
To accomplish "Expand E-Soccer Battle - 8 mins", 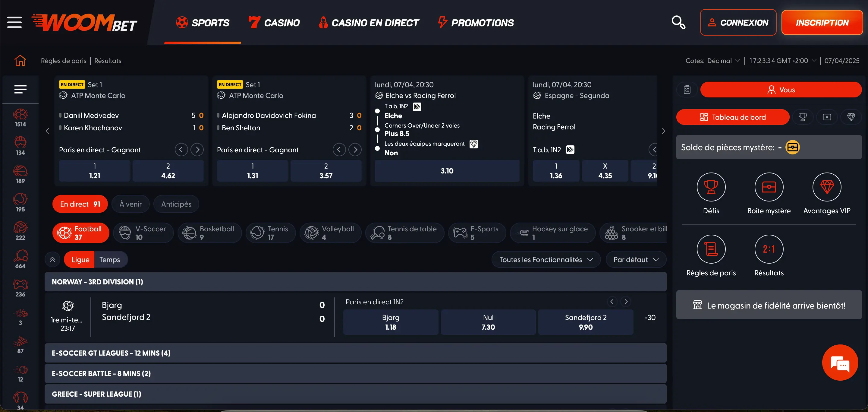I will pyautogui.click(x=356, y=374).
